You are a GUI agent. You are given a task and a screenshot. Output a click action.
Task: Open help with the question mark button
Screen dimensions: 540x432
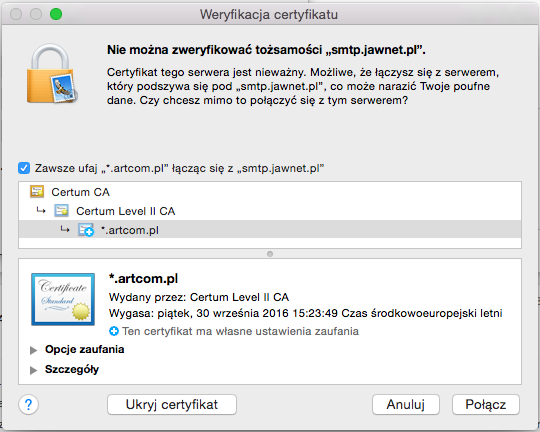(x=29, y=404)
